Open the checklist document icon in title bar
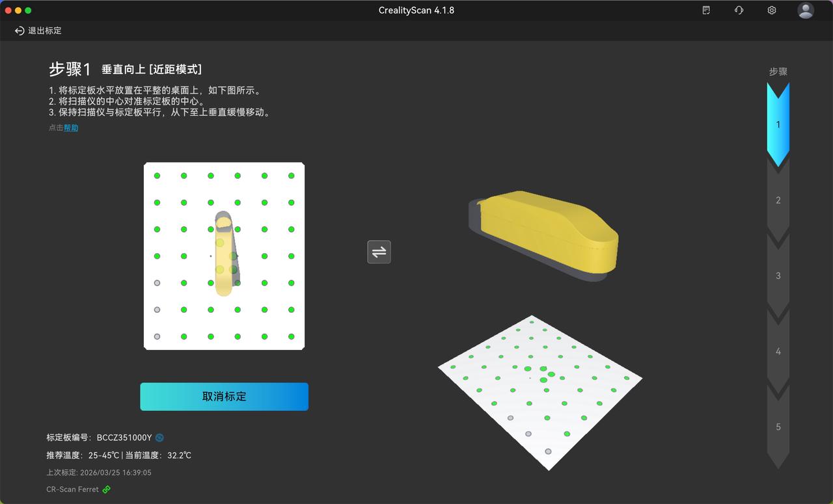Image resolution: width=833 pixels, height=504 pixels. [706, 10]
